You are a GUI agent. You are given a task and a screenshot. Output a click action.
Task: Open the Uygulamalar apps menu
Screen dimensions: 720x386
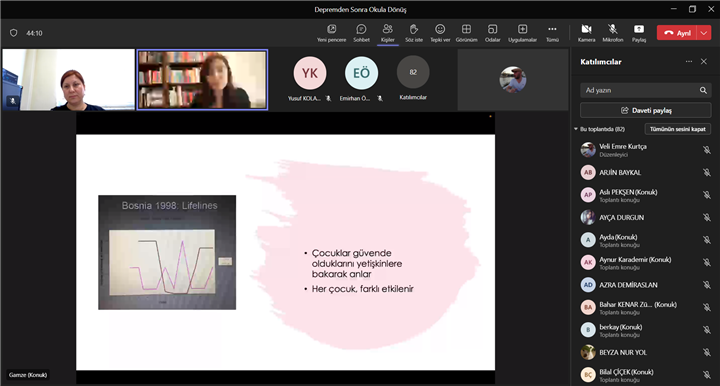[x=522, y=33]
